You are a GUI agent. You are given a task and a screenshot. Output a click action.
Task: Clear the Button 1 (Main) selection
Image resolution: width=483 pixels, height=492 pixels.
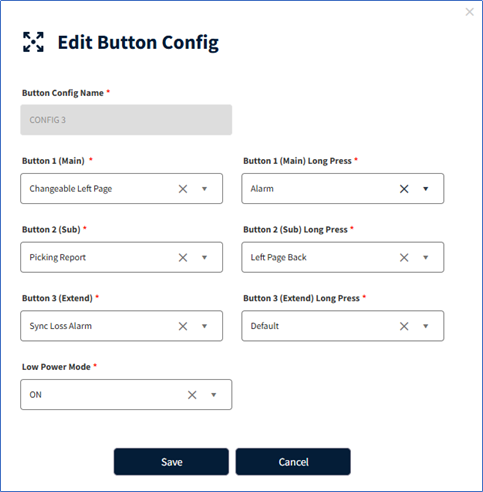pyautogui.click(x=183, y=189)
